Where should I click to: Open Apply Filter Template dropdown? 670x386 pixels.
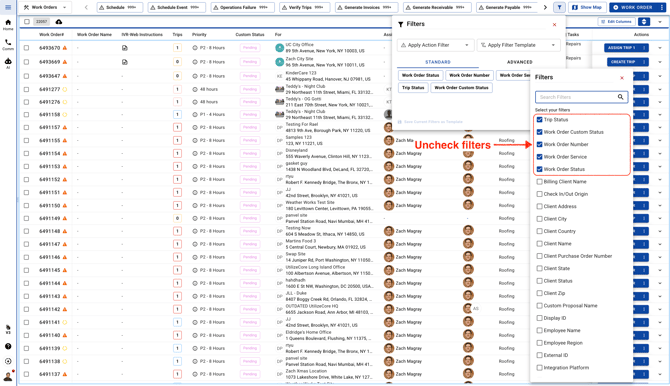click(x=518, y=45)
